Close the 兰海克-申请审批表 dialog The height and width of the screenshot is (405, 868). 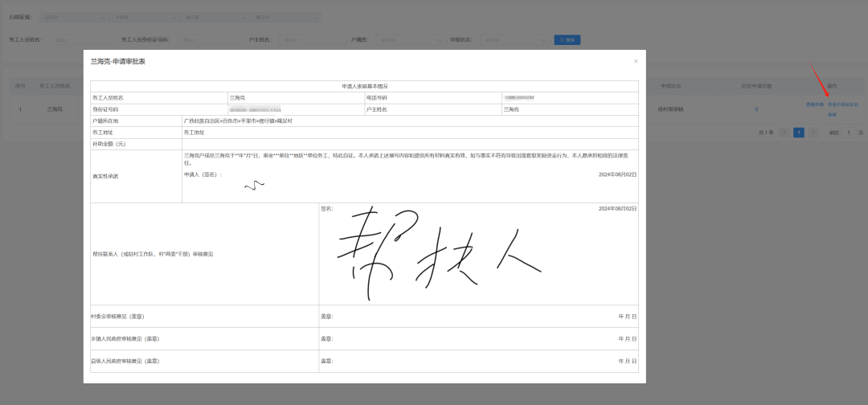[x=636, y=61]
